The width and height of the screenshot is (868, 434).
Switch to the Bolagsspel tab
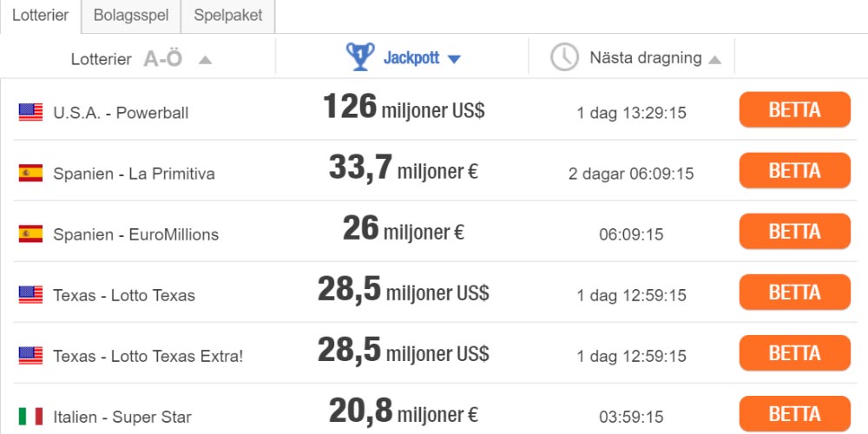click(131, 16)
